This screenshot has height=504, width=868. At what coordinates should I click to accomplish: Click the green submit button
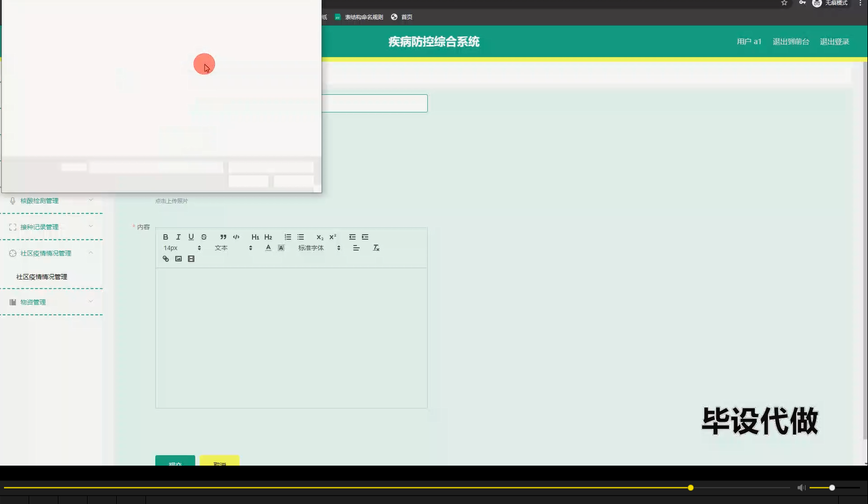pos(175,460)
